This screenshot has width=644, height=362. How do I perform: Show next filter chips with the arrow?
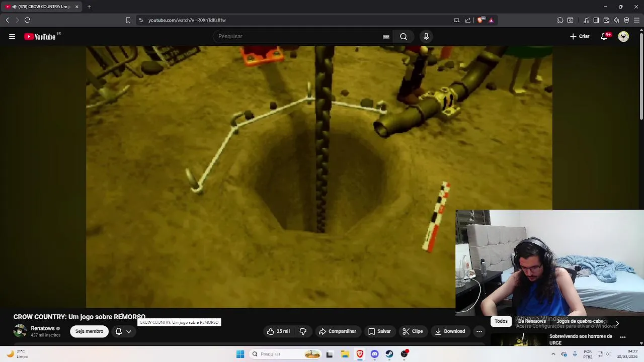[617, 323]
